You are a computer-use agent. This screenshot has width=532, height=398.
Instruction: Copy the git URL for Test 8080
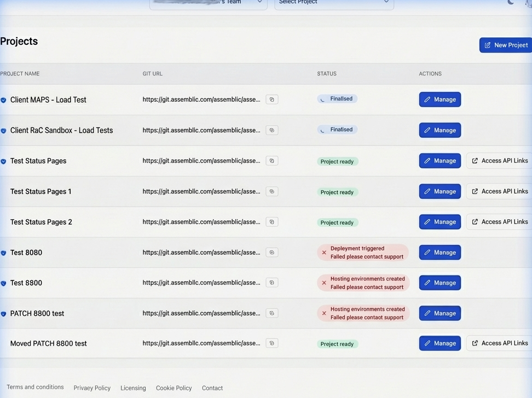click(x=271, y=252)
